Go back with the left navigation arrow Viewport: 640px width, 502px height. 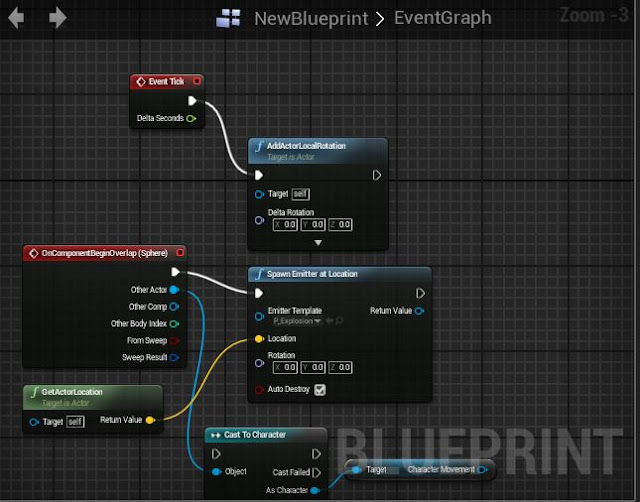click(x=16, y=18)
